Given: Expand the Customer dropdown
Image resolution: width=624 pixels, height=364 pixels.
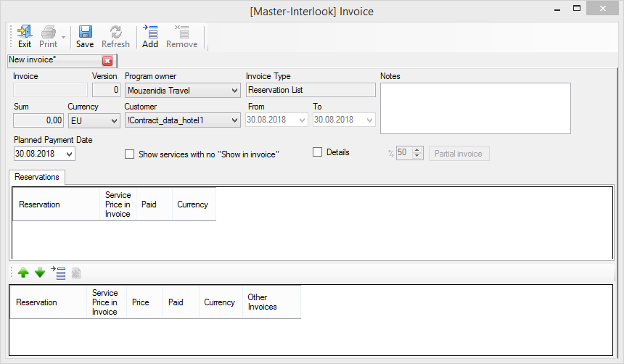Looking at the screenshot, I should (234, 121).
